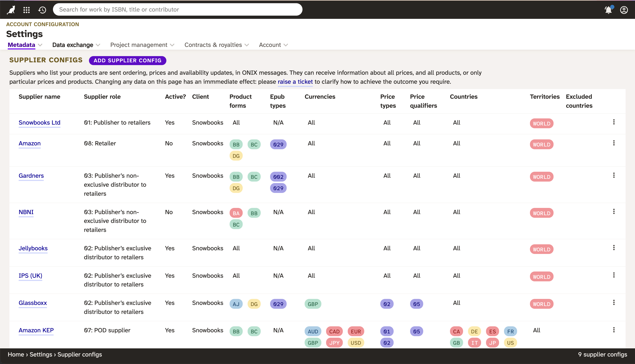Click the ISBN title search field
The width and height of the screenshot is (635, 364).
click(x=178, y=9)
